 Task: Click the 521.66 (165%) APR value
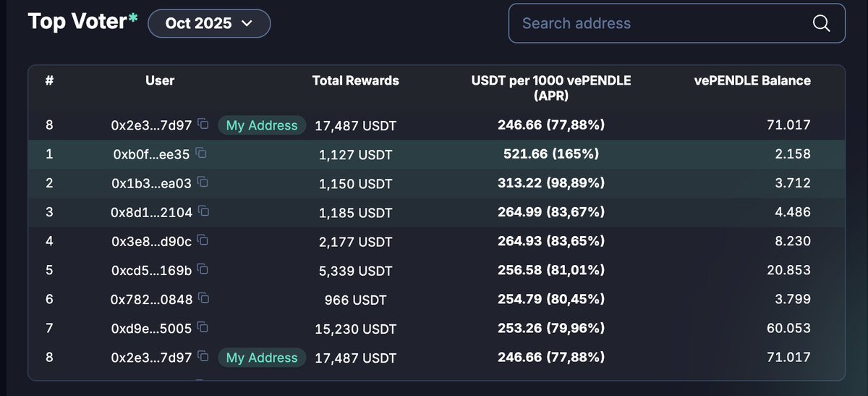[x=551, y=154]
